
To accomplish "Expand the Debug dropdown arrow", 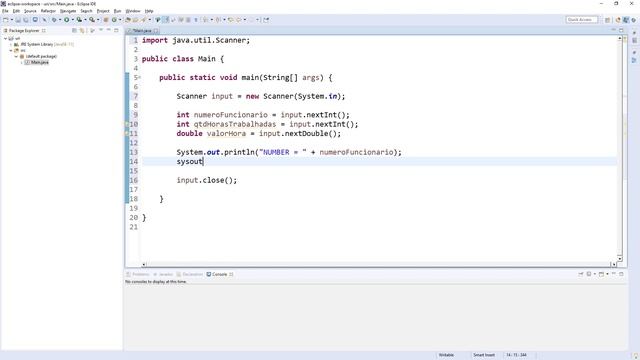I will coord(60,20).
